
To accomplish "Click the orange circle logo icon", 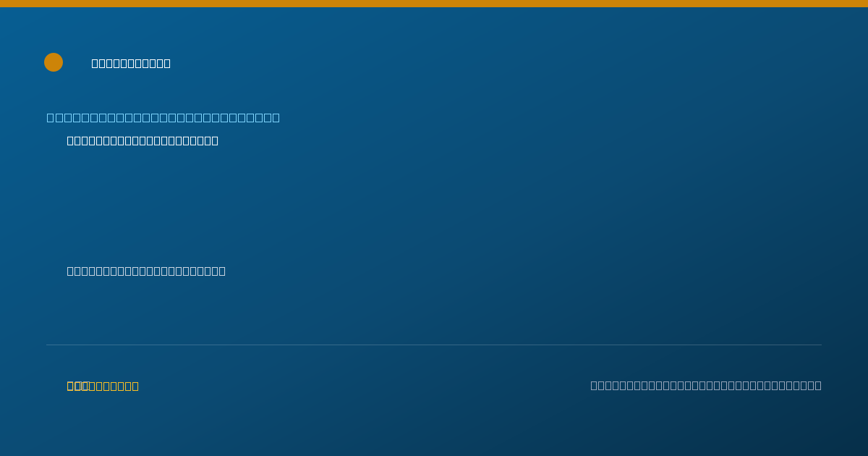I will pos(54,62).
